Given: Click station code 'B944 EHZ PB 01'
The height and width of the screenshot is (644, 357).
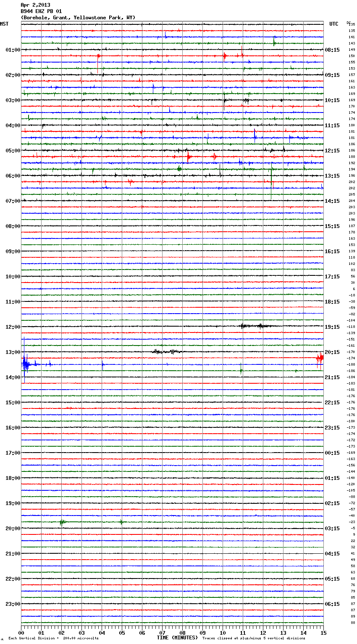Looking at the screenshot, I should pos(41,11).
